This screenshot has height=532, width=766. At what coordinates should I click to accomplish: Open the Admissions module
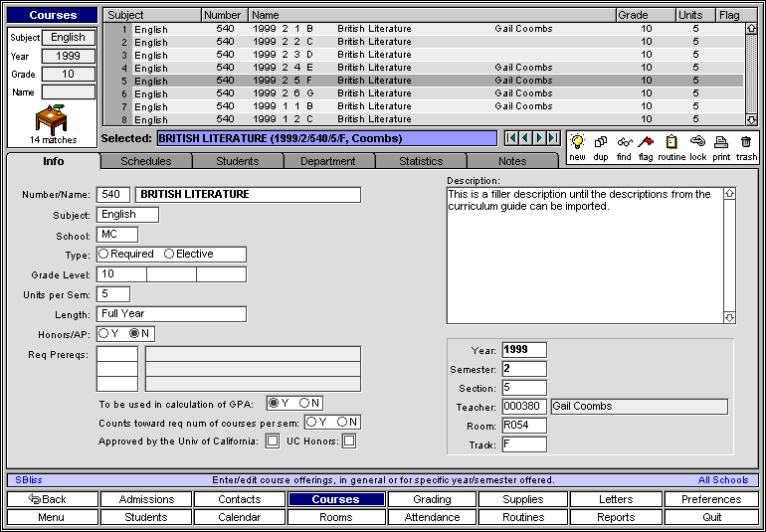[146, 499]
